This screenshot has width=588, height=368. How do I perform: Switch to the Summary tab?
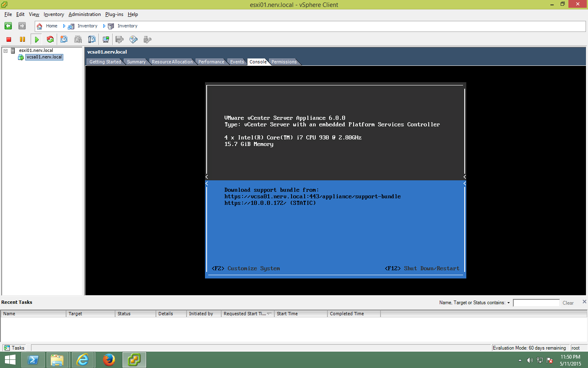coord(135,62)
